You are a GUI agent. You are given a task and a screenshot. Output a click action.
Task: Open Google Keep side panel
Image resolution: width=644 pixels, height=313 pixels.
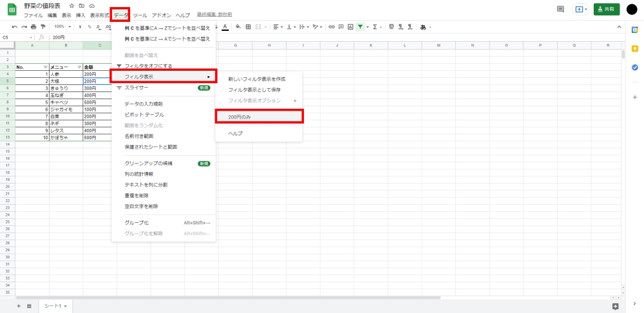634,48
